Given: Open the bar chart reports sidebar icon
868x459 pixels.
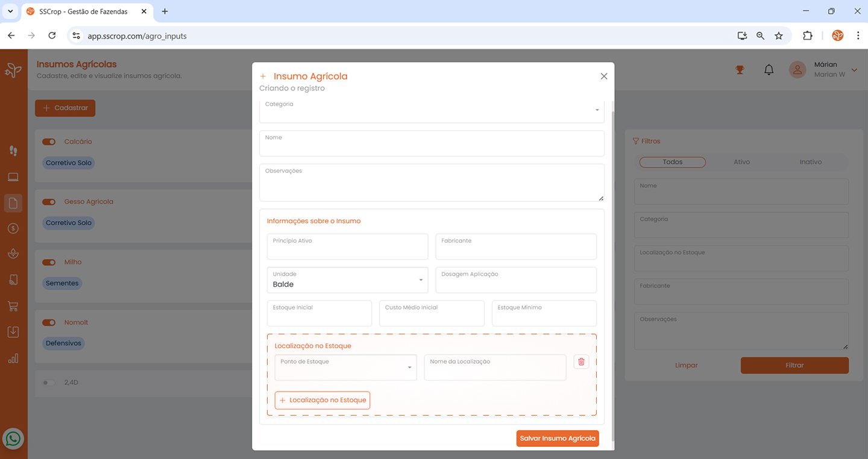Looking at the screenshot, I should (13, 358).
